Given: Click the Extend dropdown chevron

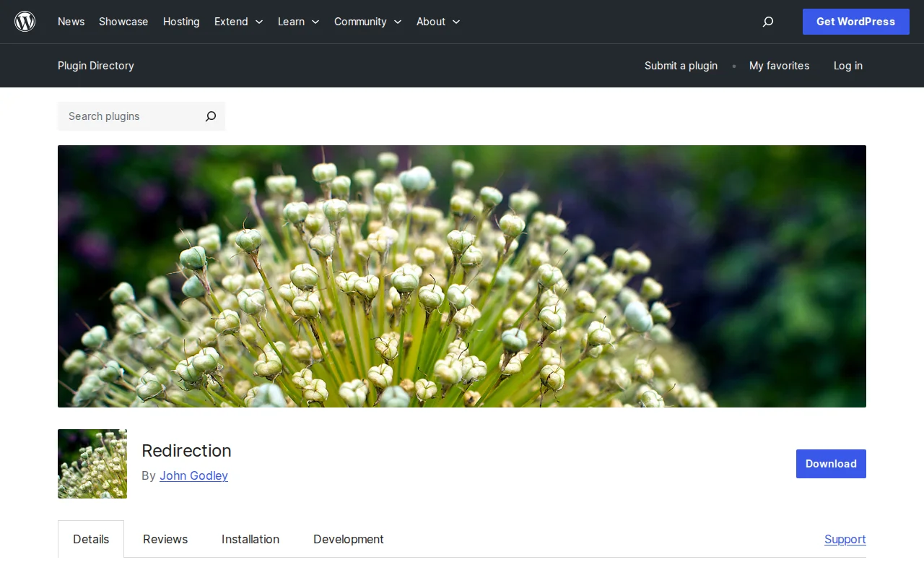Looking at the screenshot, I should point(258,22).
